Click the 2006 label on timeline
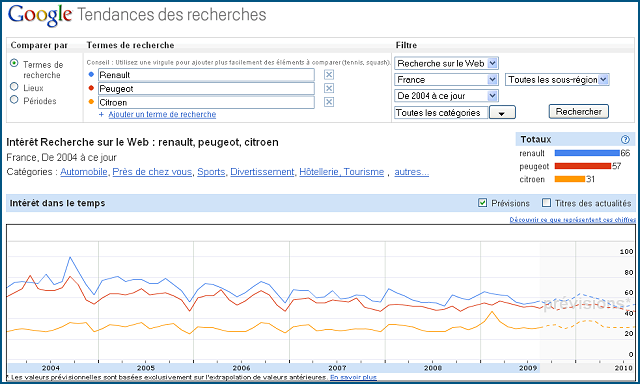Viewport: 640px width, 384px height. coord(241,368)
